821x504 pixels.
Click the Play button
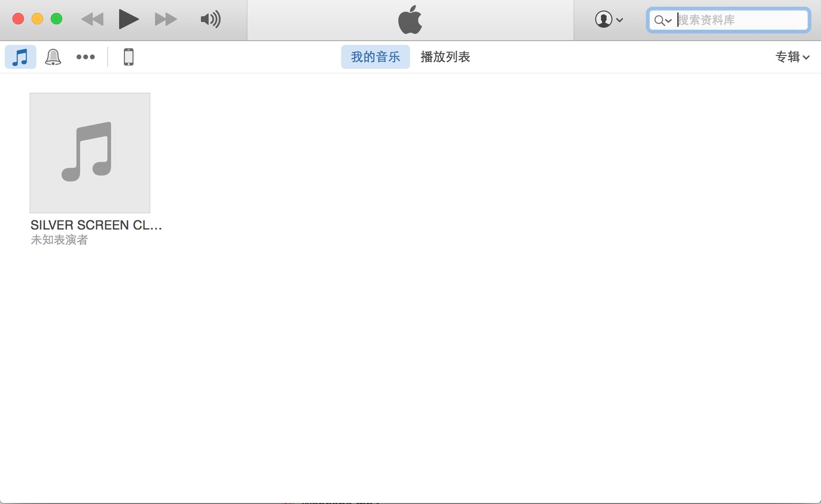pos(128,19)
